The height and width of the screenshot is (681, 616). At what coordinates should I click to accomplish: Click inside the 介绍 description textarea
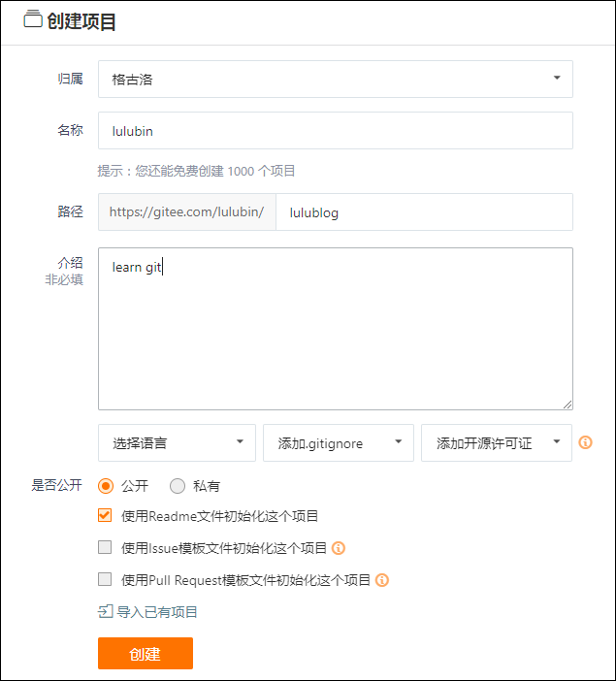point(336,329)
